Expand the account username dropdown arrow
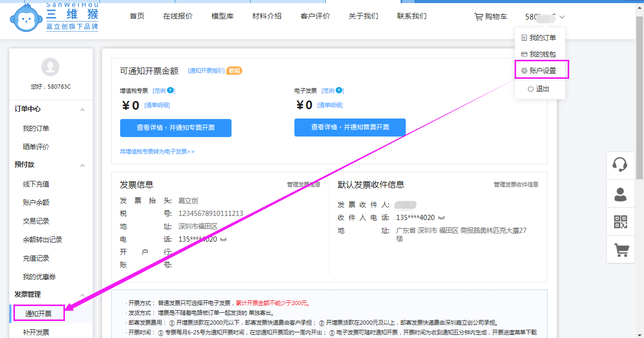644x338 pixels. [562, 17]
